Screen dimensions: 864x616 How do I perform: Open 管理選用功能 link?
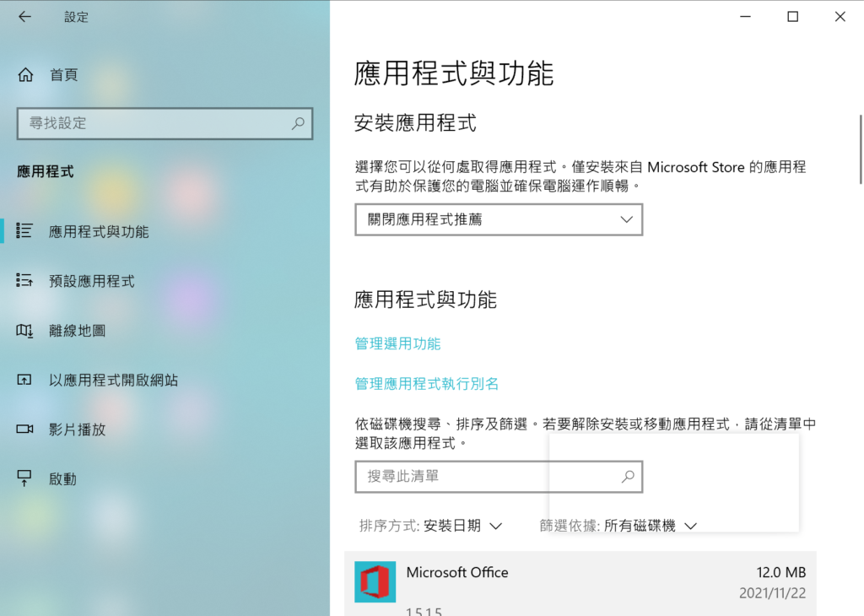397,343
